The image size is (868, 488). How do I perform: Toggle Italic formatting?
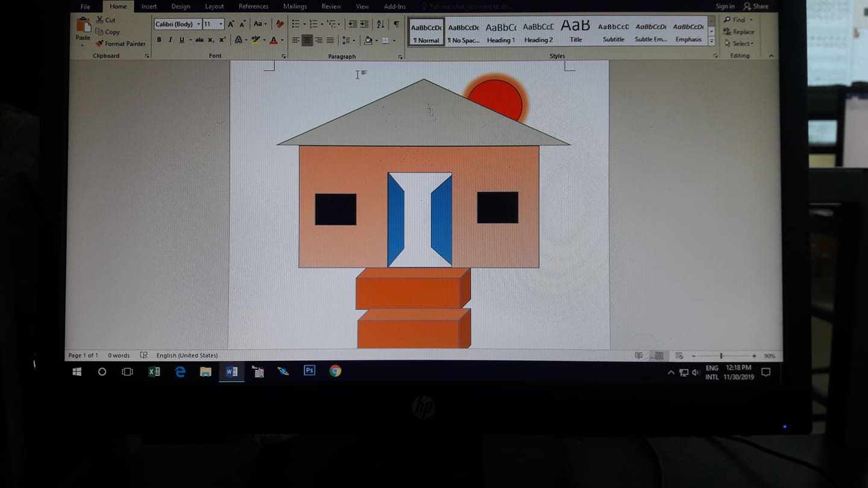tap(170, 40)
